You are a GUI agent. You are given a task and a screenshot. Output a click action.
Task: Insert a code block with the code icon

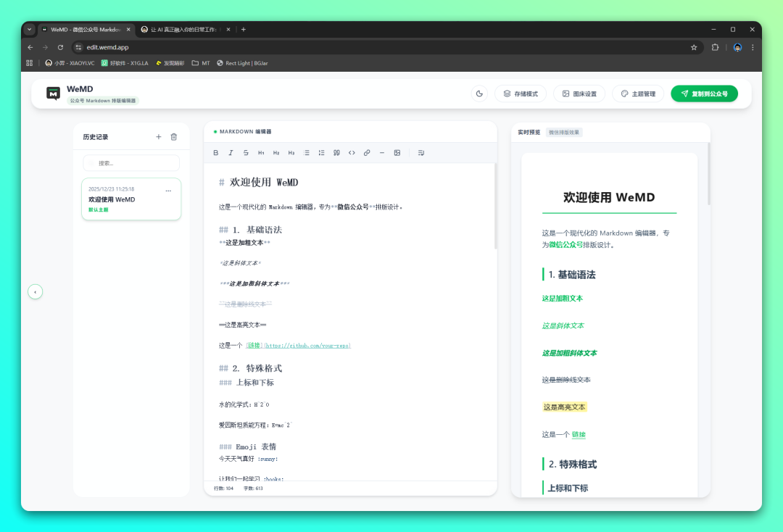[x=352, y=153]
